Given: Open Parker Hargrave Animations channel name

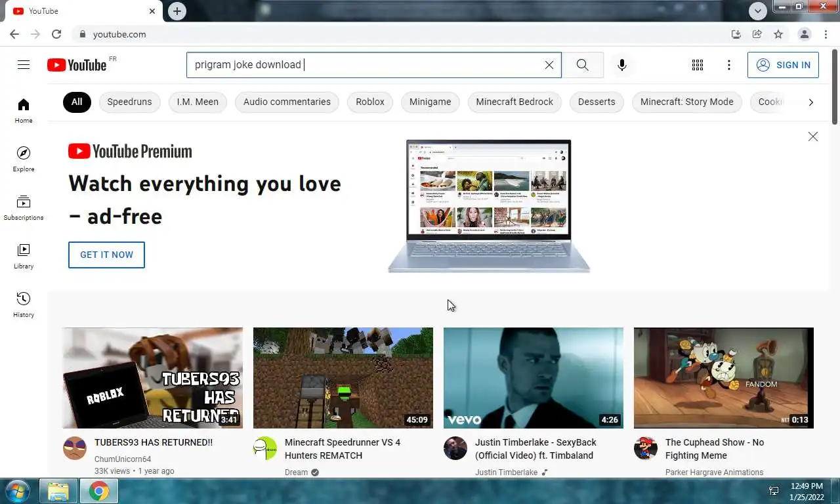Looking at the screenshot, I should 714,472.
